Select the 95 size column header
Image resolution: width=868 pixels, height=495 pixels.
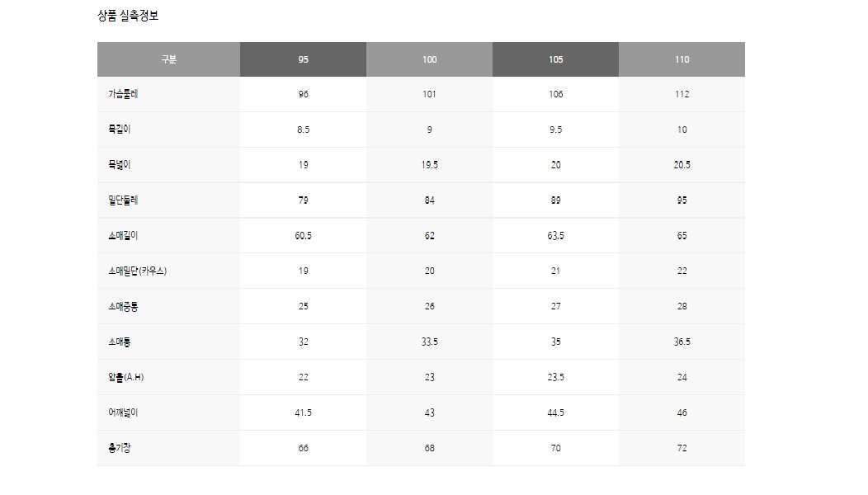pos(303,59)
